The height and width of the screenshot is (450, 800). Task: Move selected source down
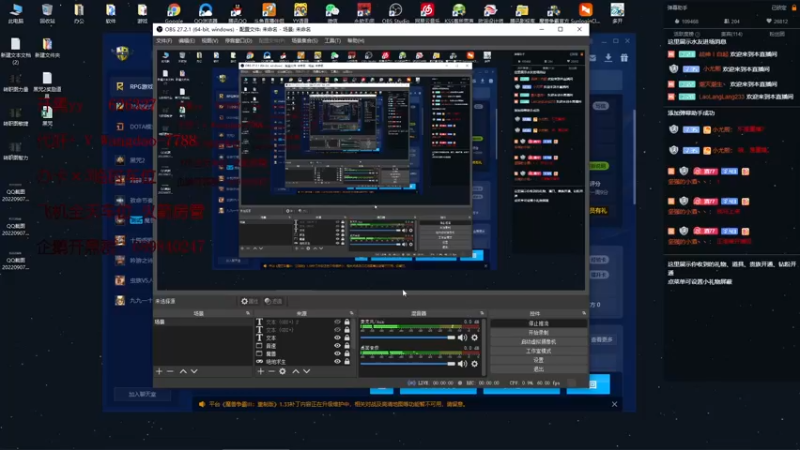[307, 371]
